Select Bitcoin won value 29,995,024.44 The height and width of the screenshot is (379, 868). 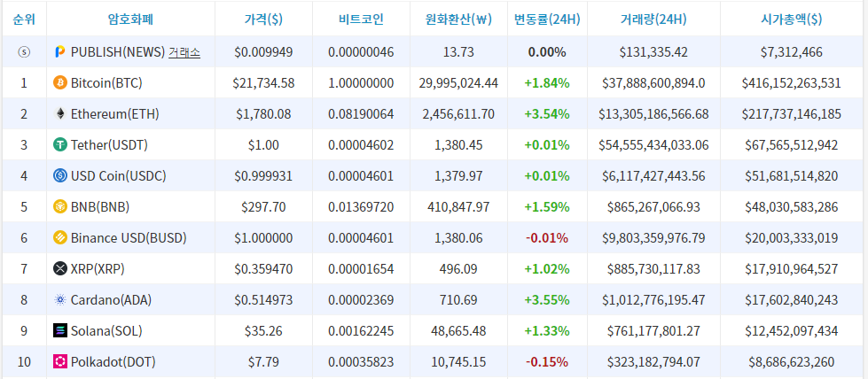pyautogui.click(x=458, y=83)
